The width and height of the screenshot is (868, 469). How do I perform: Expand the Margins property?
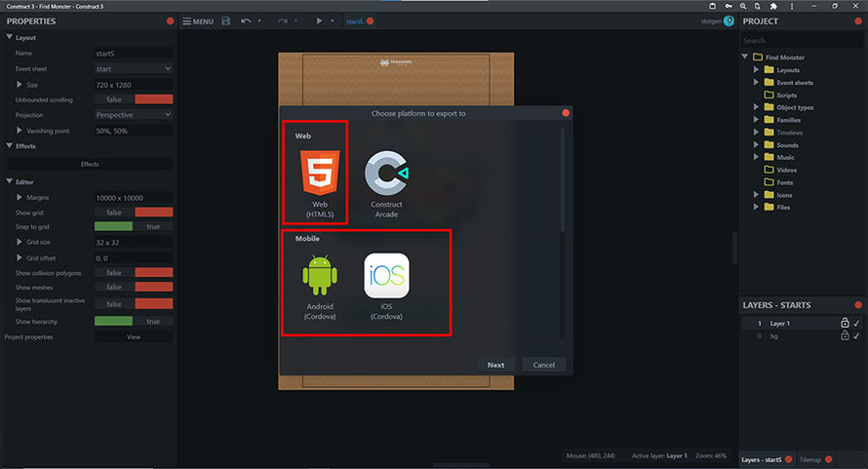(x=20, y=197)
